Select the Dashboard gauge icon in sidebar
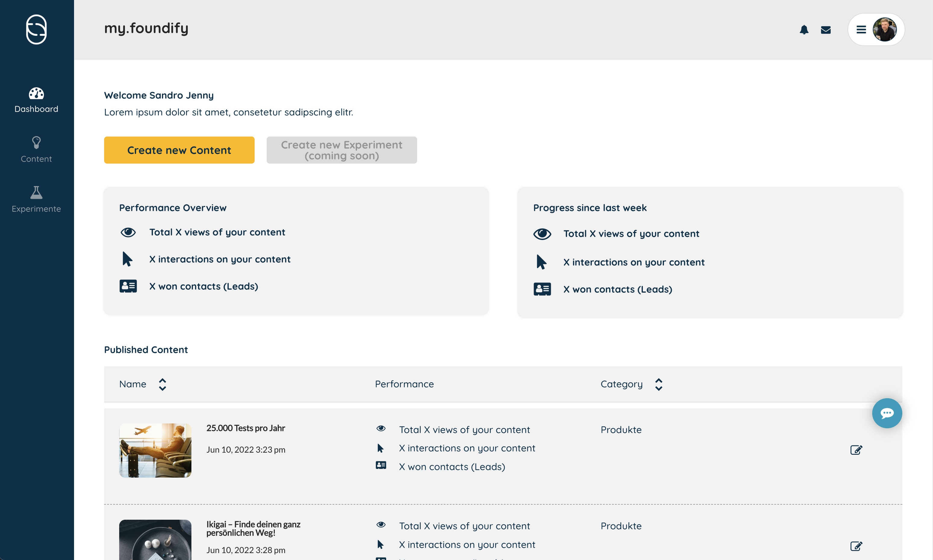933x560 pixels. (36, 94)
